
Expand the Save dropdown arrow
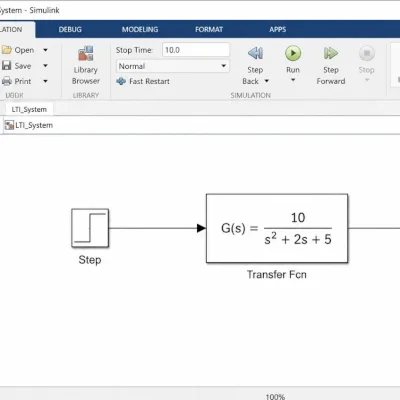(x=45, y=66)
